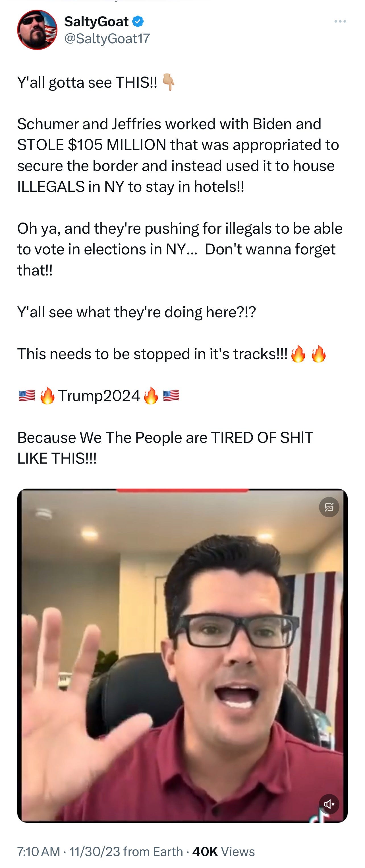The image size is (365, 868).
Task: View the 40K Views analytics count
Action: click(223, 851)
